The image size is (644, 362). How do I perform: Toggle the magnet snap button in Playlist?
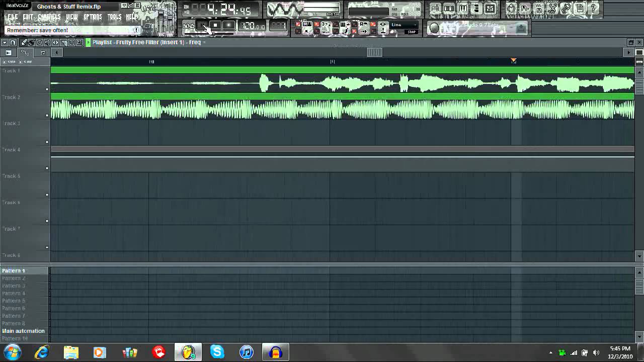[x=13, y=43]
